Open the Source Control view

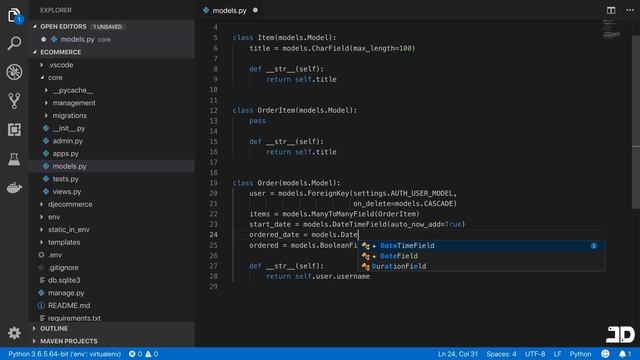pyautogui.click(x=14, y=101)
